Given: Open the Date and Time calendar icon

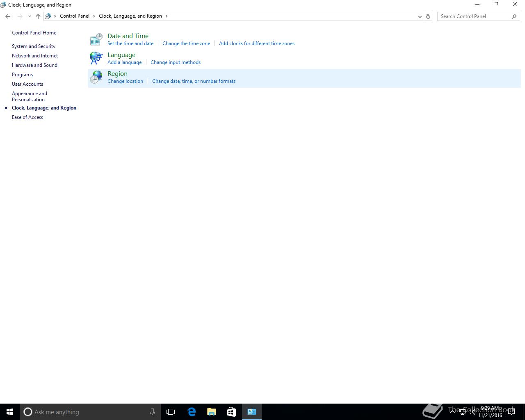Looking at the screenshot, I should (96, 39).
